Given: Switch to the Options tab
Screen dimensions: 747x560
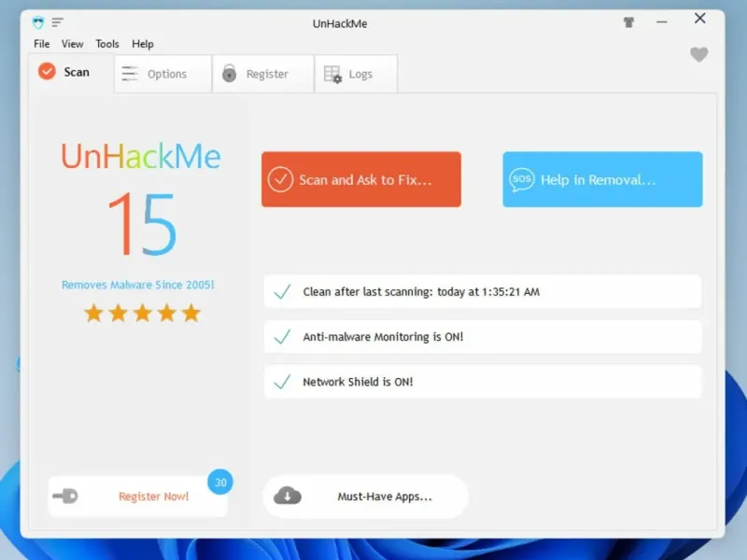Looking at the screenshot, I should [162, 74].
